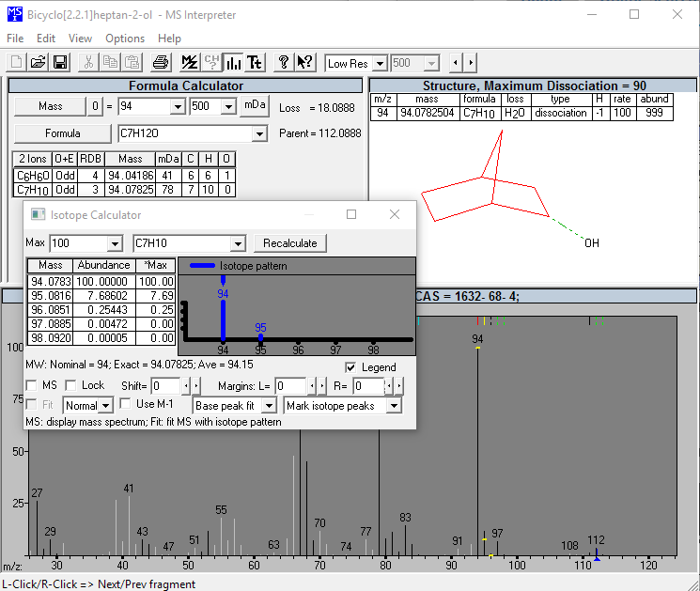700x591 pixels.
Task: Open help with the question mark icon
Action: click(x=283, y=63)
